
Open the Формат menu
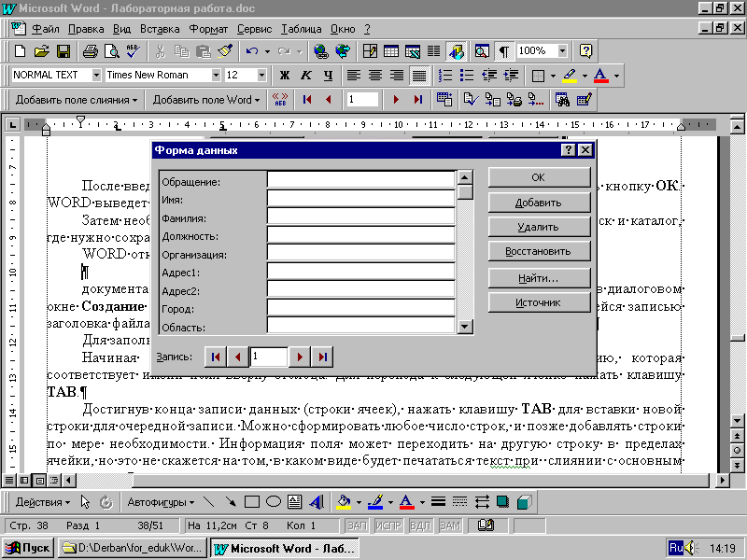coord(208,29)
